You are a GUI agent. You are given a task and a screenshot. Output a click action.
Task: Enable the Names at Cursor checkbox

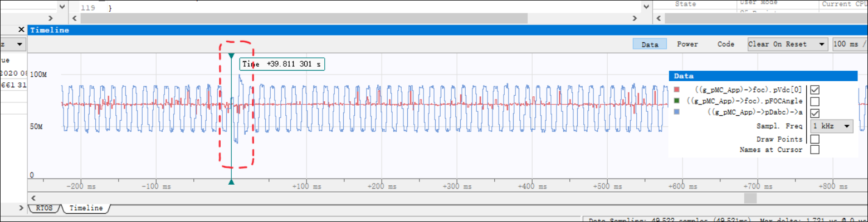click(x=815, y=150)
